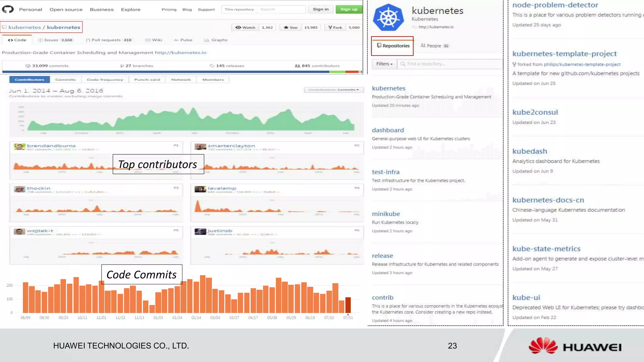This screenshot has width=644, height=362.
Task: Open the Filters dropdown
Action: tap(384, 64)
